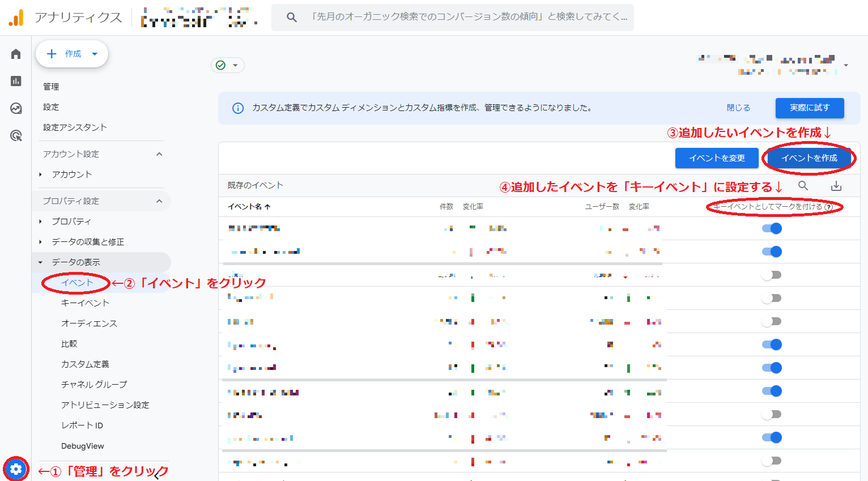Click the イベント名 column header
The width and height of the screenshot is (868, 481).
tap(245, 207)
